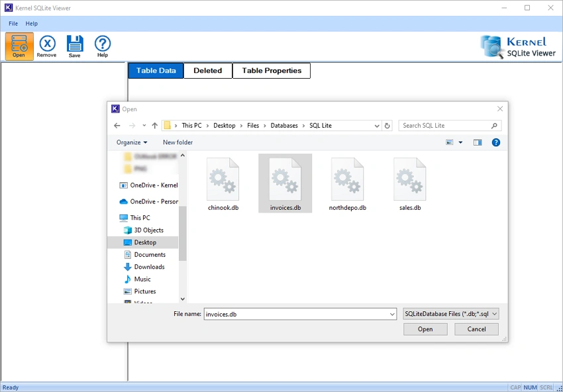Refresh the SQL Lite folder view
This screenshot has height=392, width=563.
(387, 126)
